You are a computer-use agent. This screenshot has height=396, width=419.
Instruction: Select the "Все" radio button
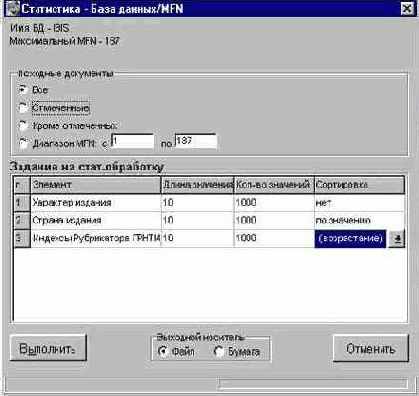(23, 90)
